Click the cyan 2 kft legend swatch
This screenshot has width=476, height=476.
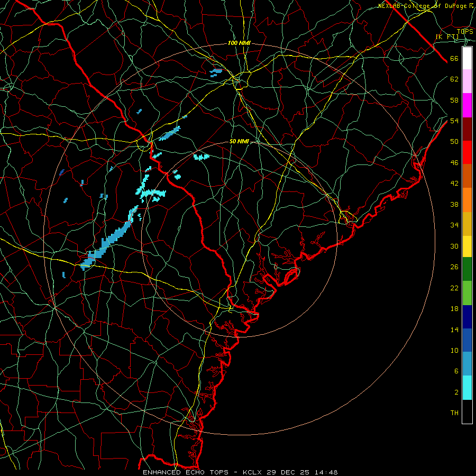click(467, 388)
